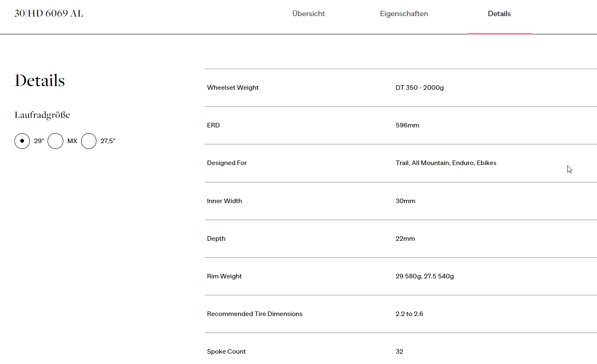Pick the 27,5" wheel size radio button
The height and width of the screenshot is (364, 597).
tap(89, 141)
